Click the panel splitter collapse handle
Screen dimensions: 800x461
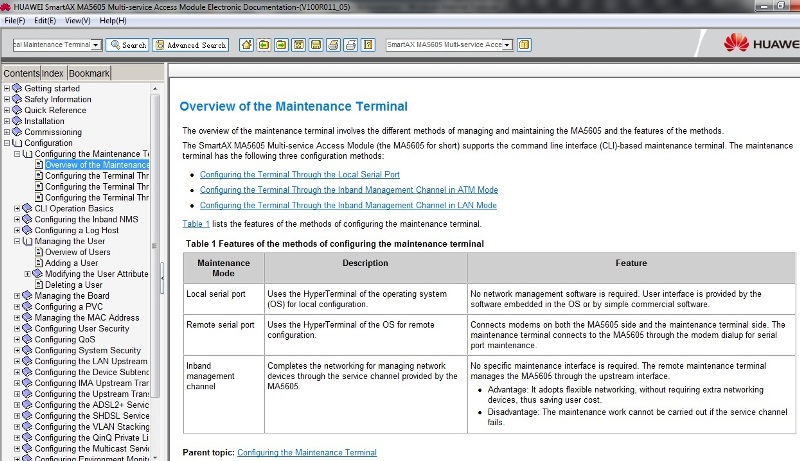click(x=162, y=278)
